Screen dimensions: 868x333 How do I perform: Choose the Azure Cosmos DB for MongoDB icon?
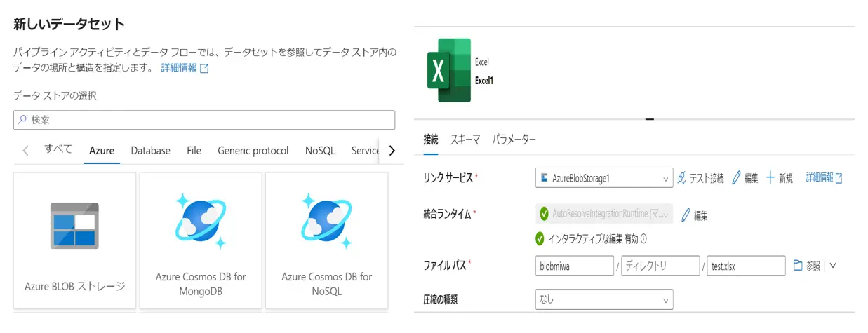[x=201, y=222]
